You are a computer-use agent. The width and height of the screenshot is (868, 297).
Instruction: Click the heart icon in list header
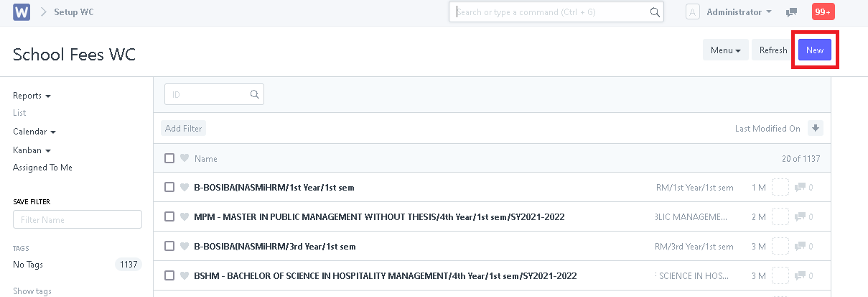click(x=185, y=158)
